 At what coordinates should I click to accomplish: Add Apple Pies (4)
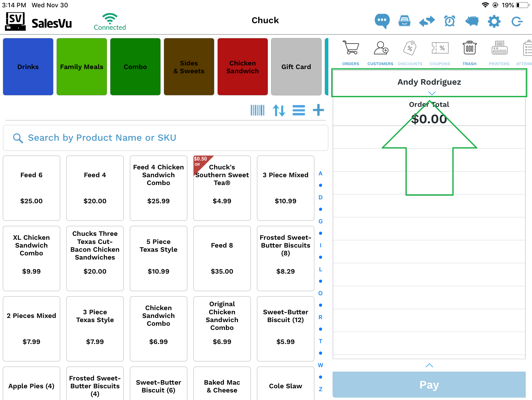tap(32, 384)
